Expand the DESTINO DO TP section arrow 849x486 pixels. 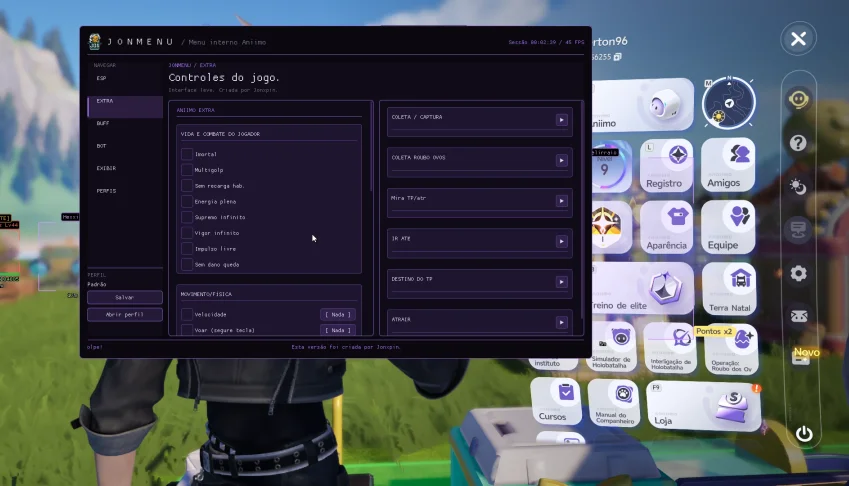[x=561, y=282]
